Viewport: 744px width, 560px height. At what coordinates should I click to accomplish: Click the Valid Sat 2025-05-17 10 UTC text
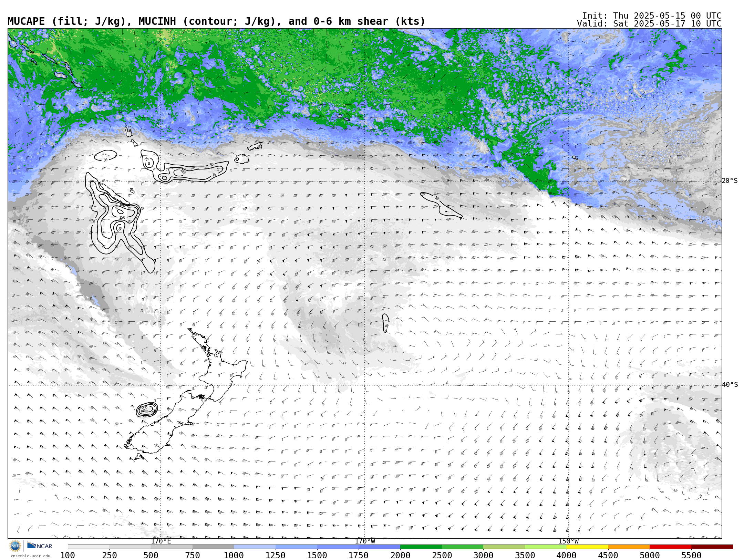649,24
